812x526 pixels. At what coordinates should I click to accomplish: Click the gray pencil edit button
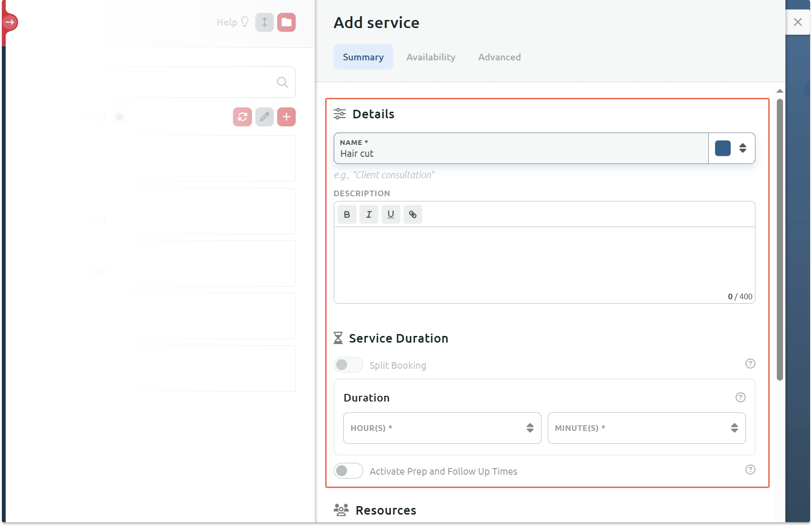[264, 117]
